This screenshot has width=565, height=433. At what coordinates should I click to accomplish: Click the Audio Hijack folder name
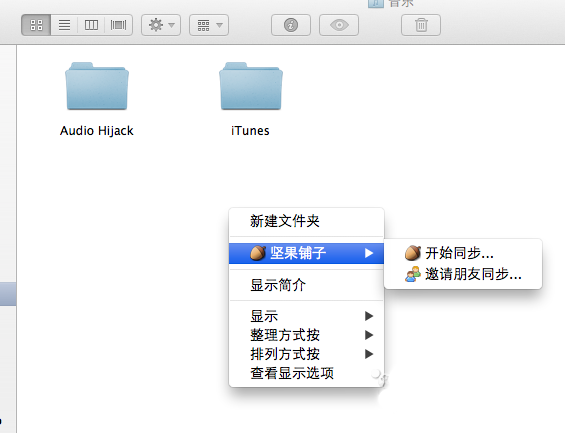pyautogui.click(x=97, y=130)
